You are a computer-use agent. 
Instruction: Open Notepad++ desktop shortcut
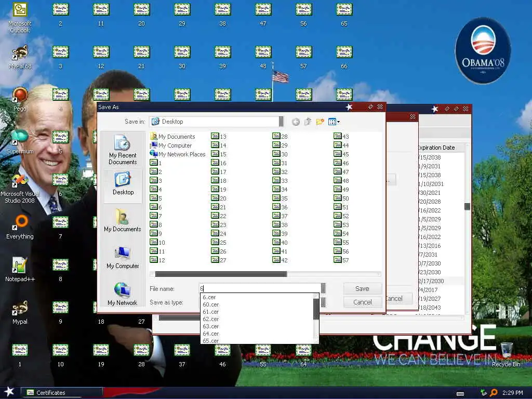20,270
